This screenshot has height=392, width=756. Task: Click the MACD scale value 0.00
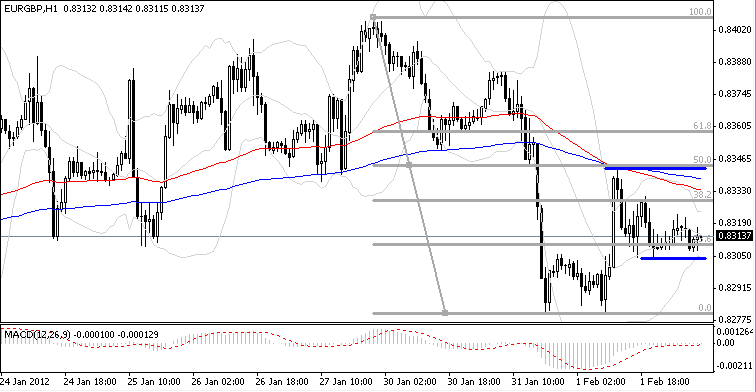pyautogui.click(x=726, y=343)
